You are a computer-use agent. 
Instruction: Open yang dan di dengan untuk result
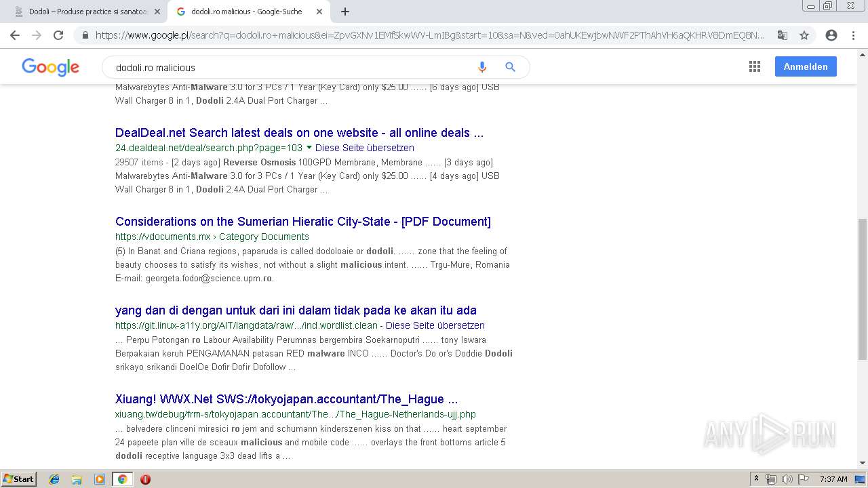point(296,310)
